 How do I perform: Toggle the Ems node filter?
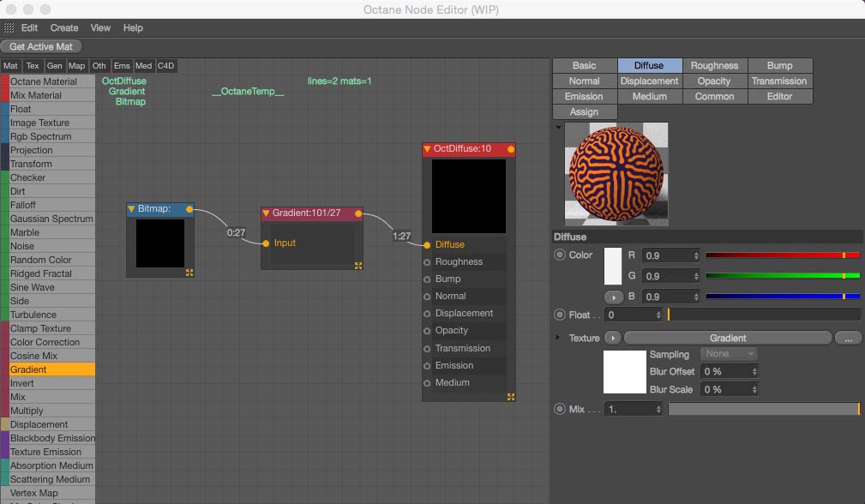pos(122,66)
